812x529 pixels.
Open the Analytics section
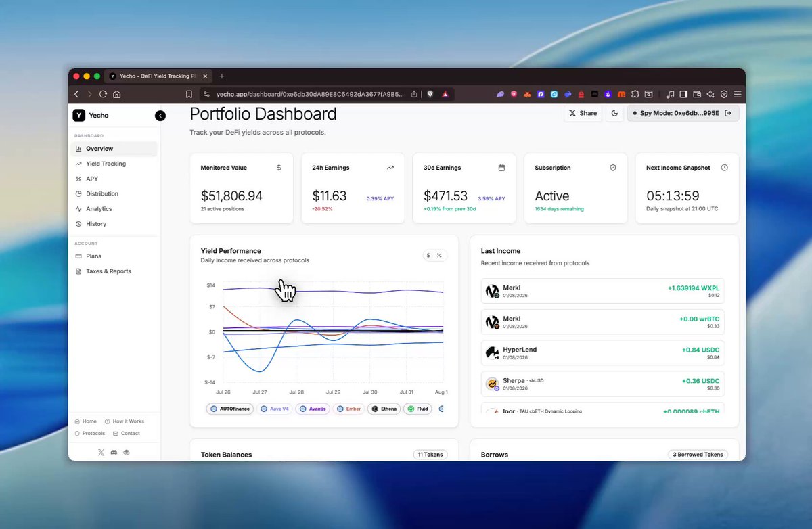point(114,209)
